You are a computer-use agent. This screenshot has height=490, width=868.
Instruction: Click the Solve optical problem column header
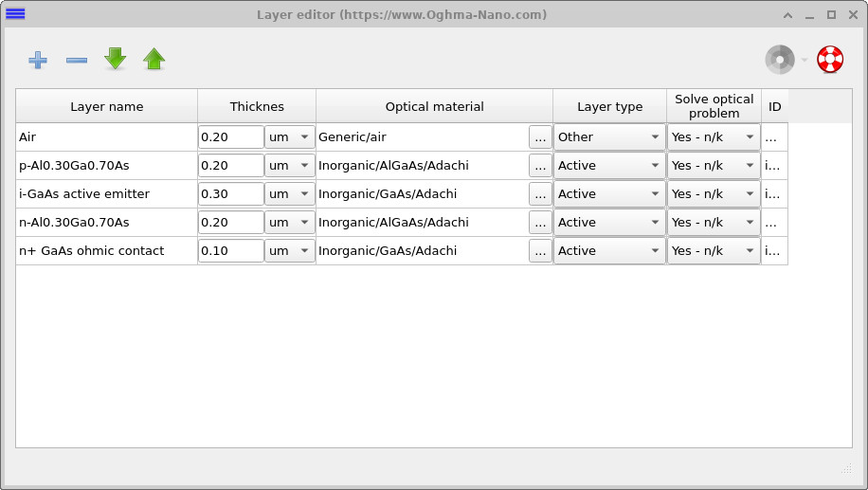(x=714, y=106)
